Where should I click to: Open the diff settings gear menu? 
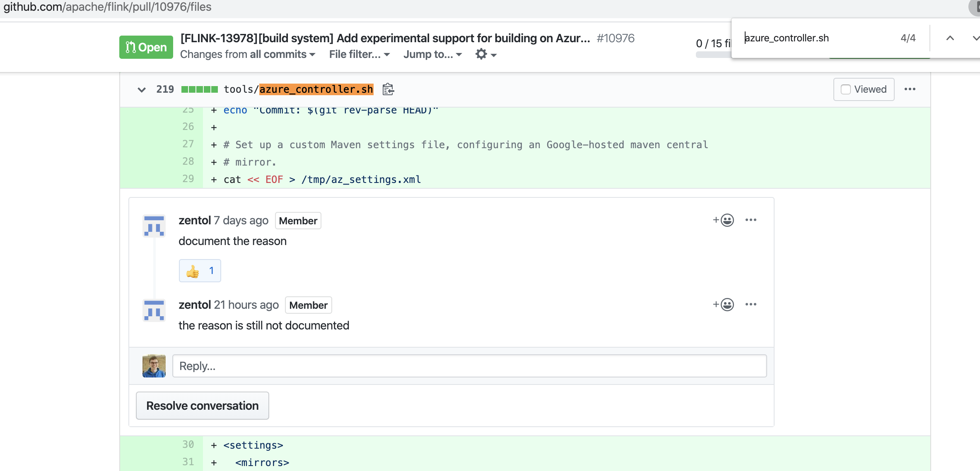pyautogui.click(x=485, y=54)
